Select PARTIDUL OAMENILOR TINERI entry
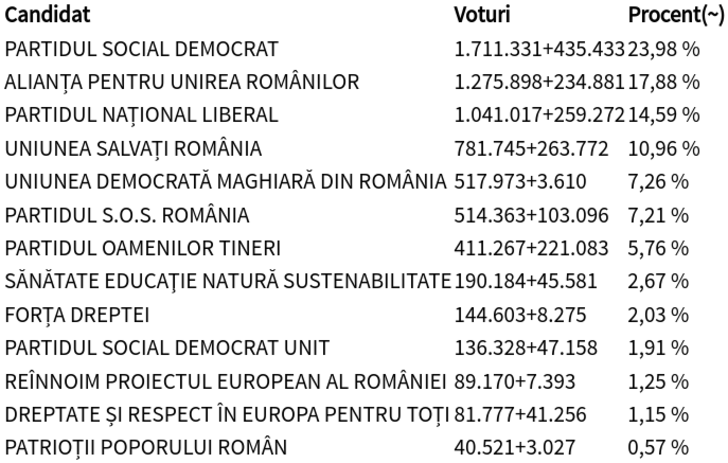 (x=143, y=248)
